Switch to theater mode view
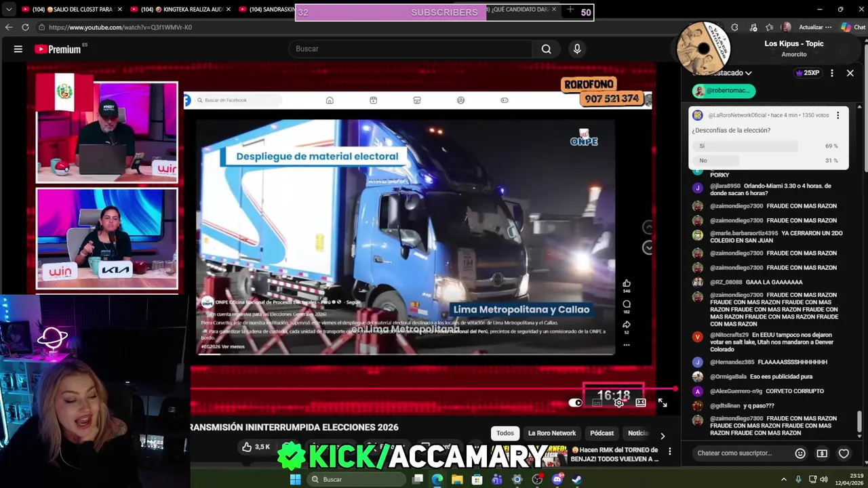This screenshot has height=488, width=868. 640,403
